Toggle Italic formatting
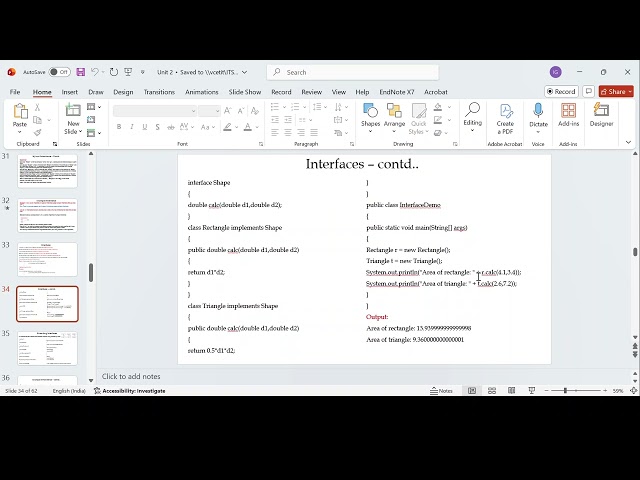 [x=132, y=127]
